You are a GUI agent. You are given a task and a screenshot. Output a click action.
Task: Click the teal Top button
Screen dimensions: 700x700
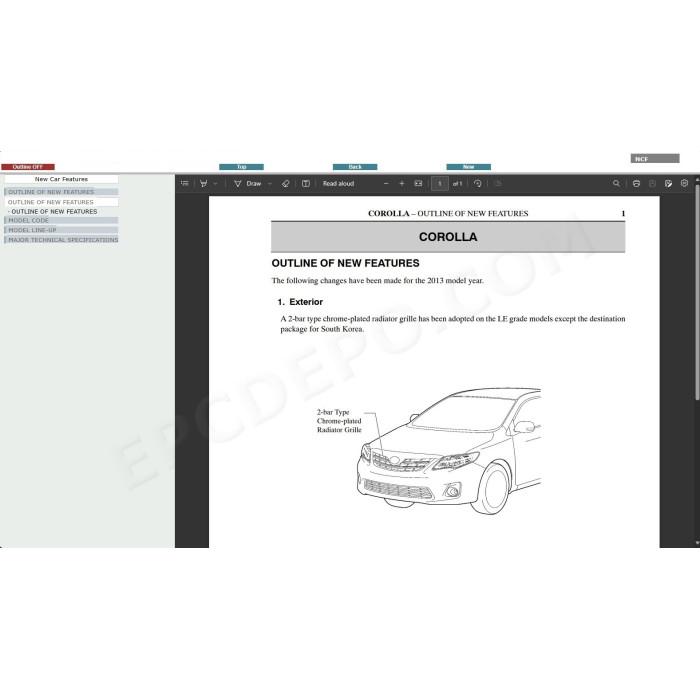[x=242, y=167]
